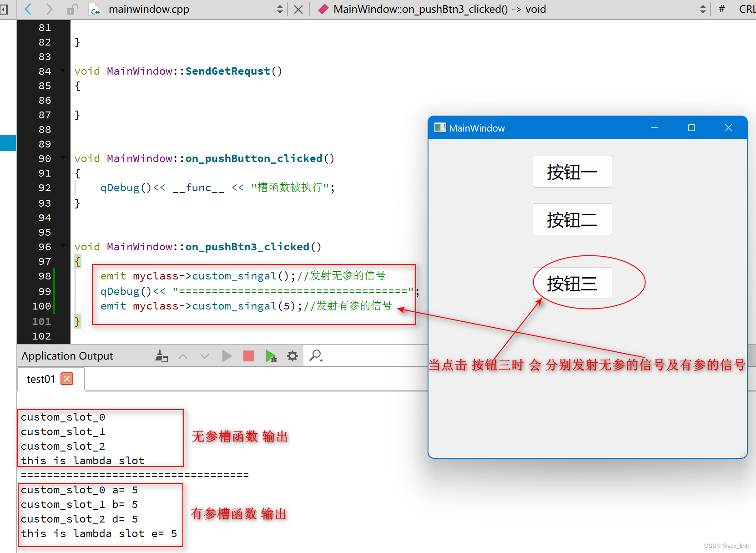
Task: Click the C++ file type icon
Action: click(x=95, y=10)
